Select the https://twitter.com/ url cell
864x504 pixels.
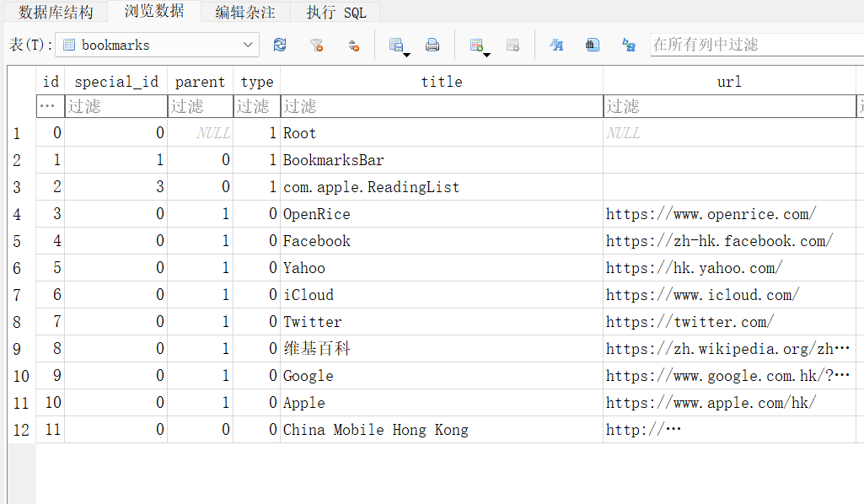(x=729, y=322)
